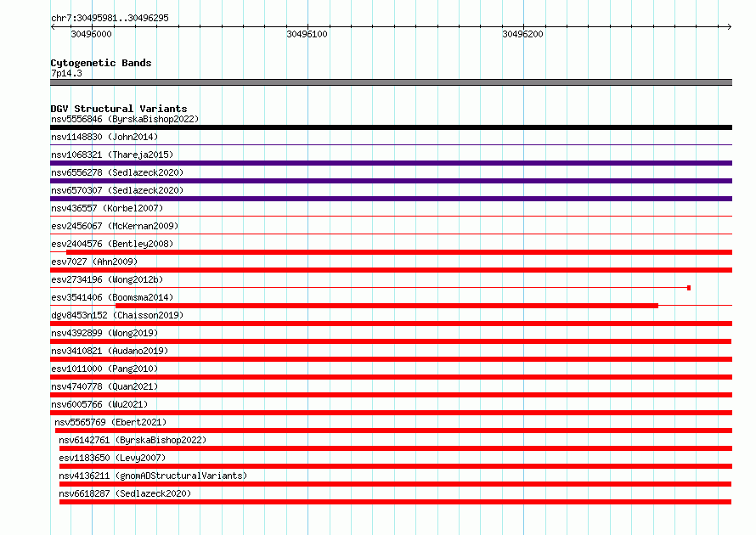Open dgv8453n152 (Chaisson2019) variant
Screen dimensions: 756x535
pyautogui.click(x=117, y=315)
